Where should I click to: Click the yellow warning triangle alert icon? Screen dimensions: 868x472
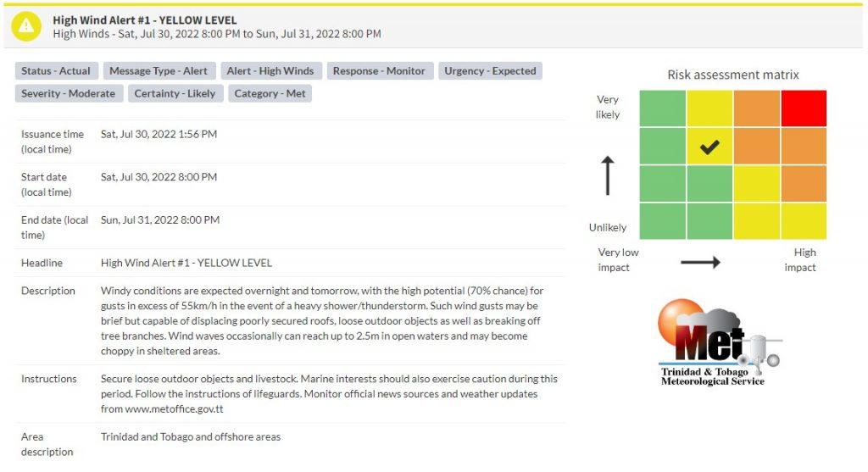pyautogui.click(x=26, y=26)
